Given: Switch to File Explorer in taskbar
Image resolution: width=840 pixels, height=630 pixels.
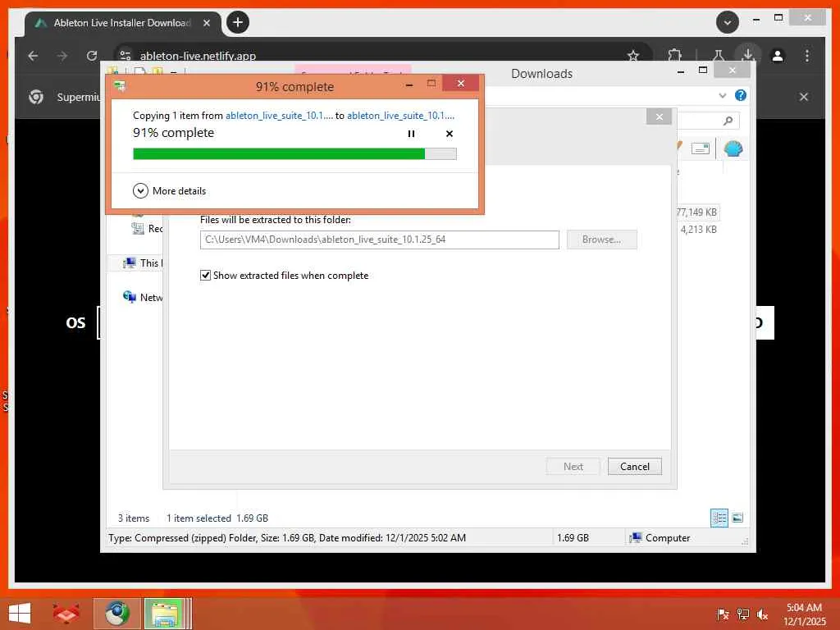Looking at the screenshot, I should pos(165,614).
